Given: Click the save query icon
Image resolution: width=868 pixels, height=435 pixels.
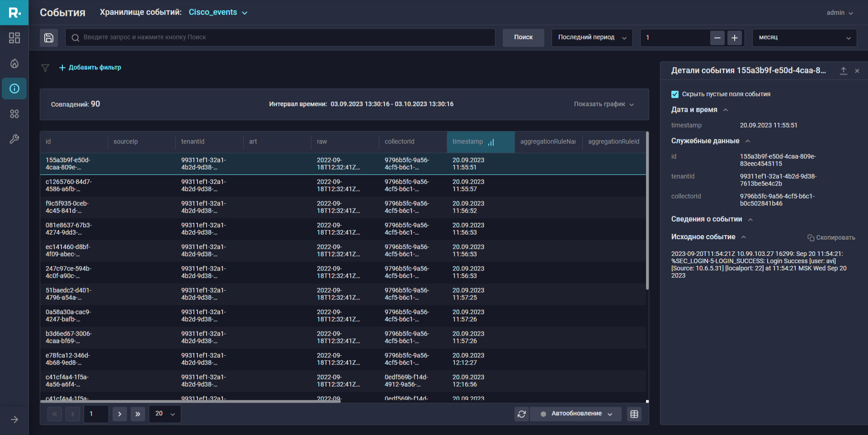Looking at the screenshot, I should pos(49,38).
